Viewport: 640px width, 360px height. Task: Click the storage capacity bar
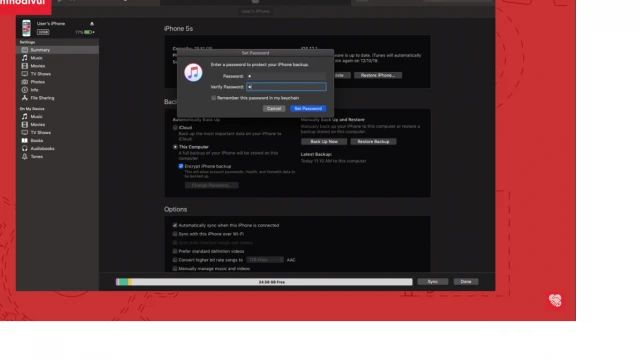264,282
